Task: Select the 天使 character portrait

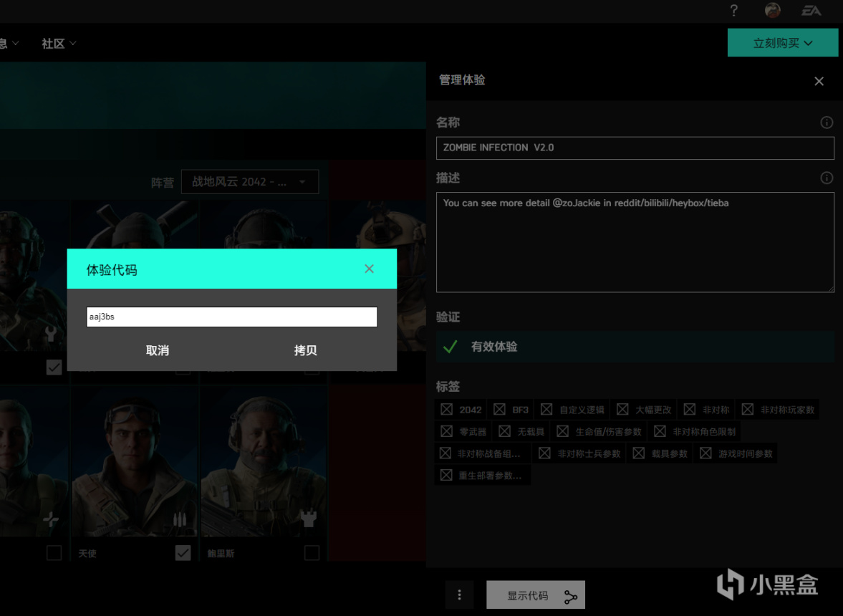Action: [135, 461]
